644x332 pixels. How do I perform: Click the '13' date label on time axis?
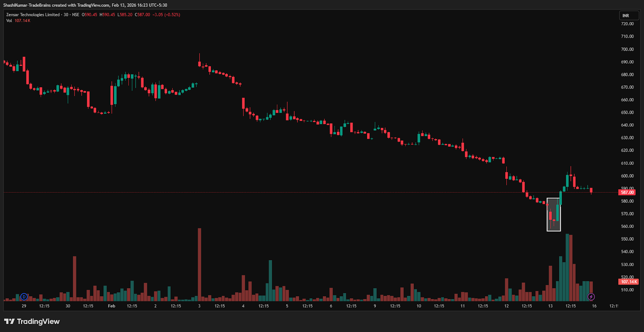(x=550, y=306)
